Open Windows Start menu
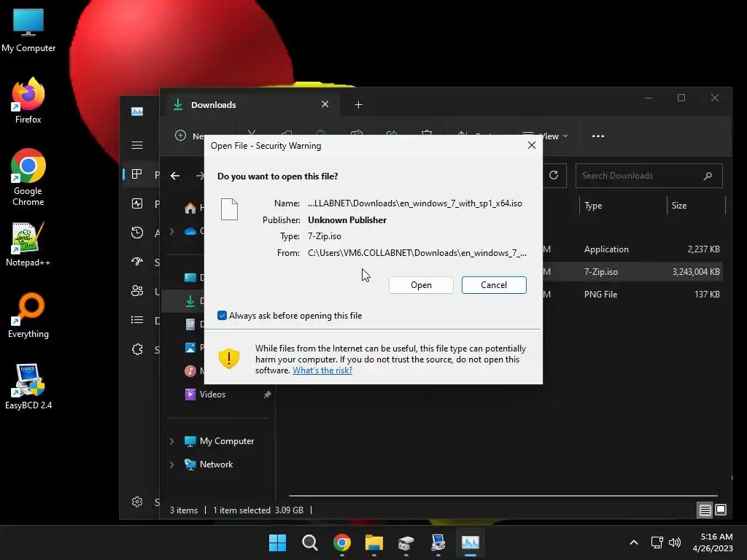This screenshot has height=560, width=747. pyautogui.click(x=277, y=542)
